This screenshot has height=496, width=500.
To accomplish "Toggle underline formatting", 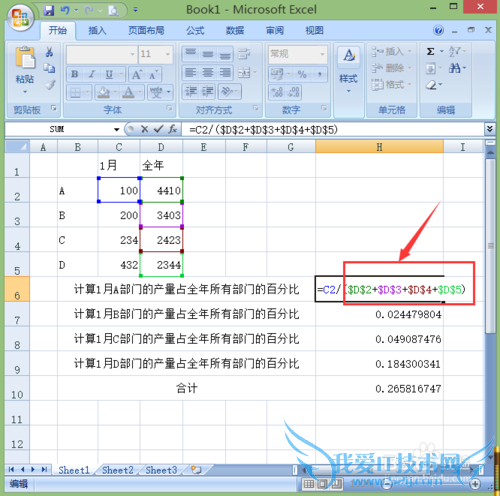I will click(x=109, y=74).
